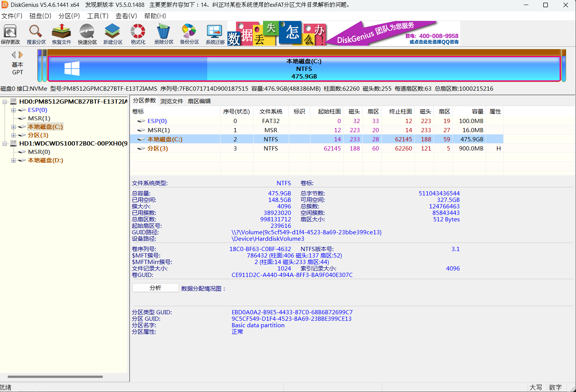Collapse the HD0 disk tree node
Screen dimensions: 576x392
point(5,102)
